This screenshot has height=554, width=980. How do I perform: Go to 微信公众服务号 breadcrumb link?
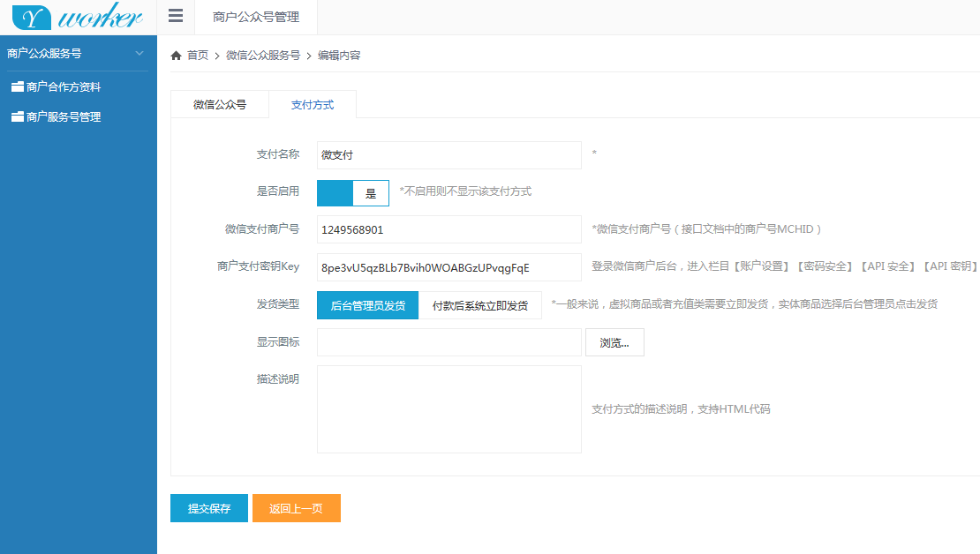tap(263, 56)
